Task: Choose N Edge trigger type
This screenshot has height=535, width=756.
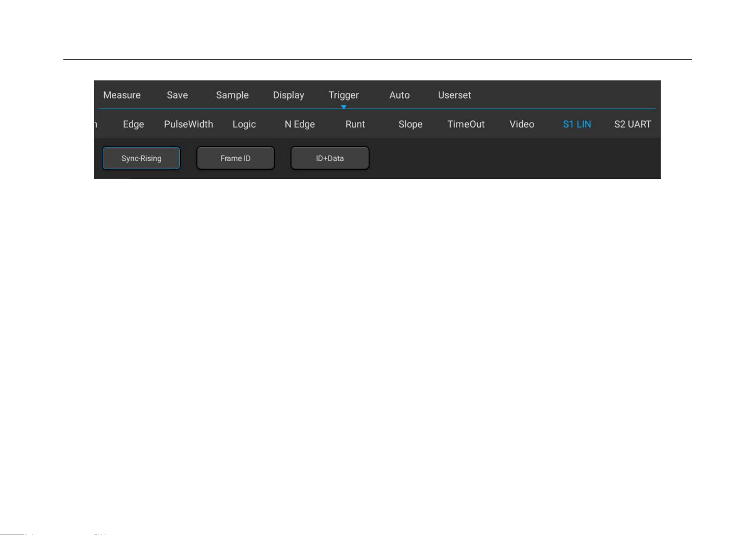Action: (300, 124)
